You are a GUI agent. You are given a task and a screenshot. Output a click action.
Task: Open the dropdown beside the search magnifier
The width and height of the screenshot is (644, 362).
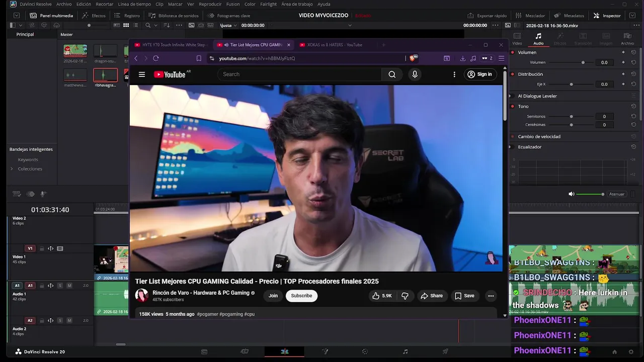coord(155,25)
